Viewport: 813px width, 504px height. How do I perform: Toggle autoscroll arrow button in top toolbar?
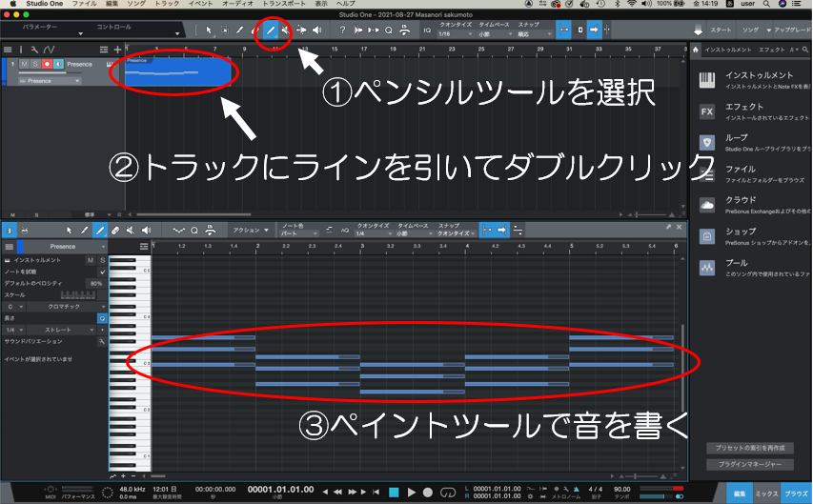point(594,30)
